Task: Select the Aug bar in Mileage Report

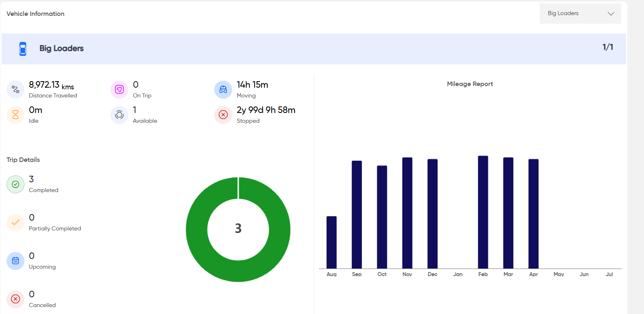Action: coord(332,242)
